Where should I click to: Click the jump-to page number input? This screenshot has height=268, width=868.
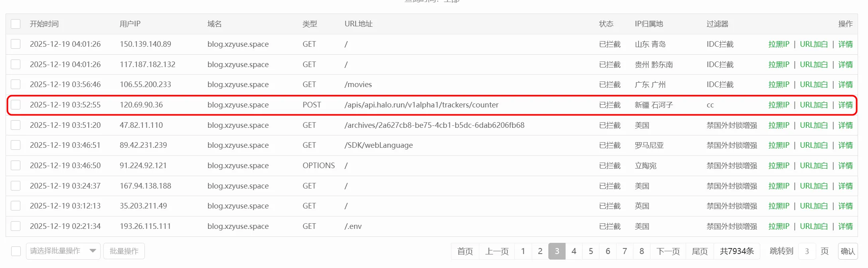pyautogui.click(x=807, y=251)
